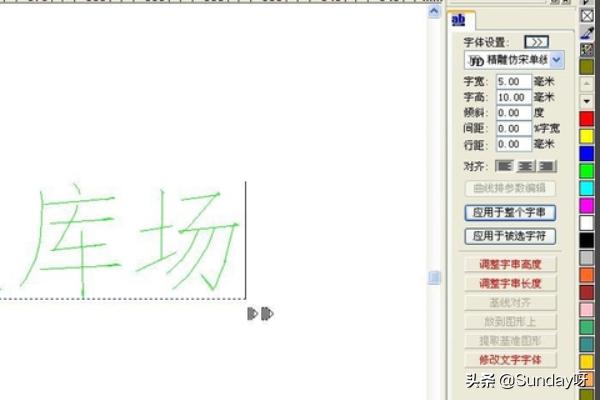
Task: Switch to the 'ab' text tab
Action: tap(459, 19)
